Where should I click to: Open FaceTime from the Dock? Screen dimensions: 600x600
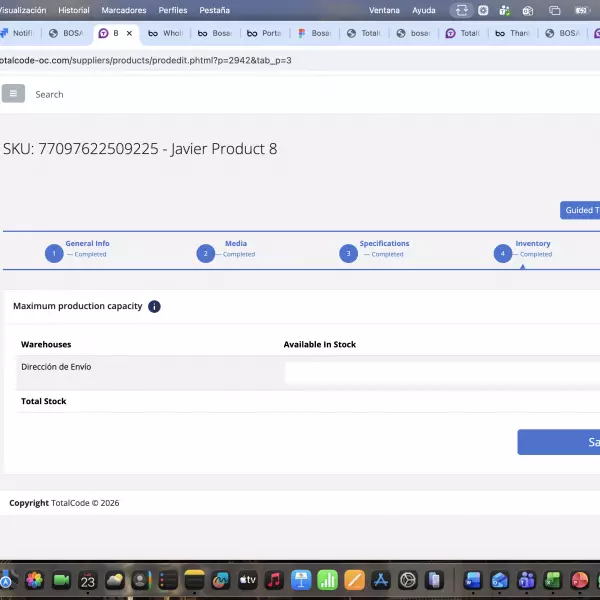coord(61,580)
